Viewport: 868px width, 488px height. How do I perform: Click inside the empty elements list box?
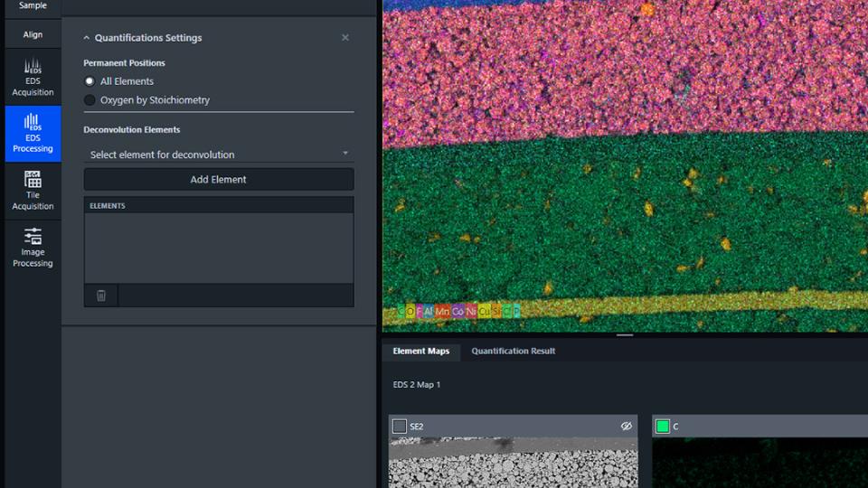point(219,248)
